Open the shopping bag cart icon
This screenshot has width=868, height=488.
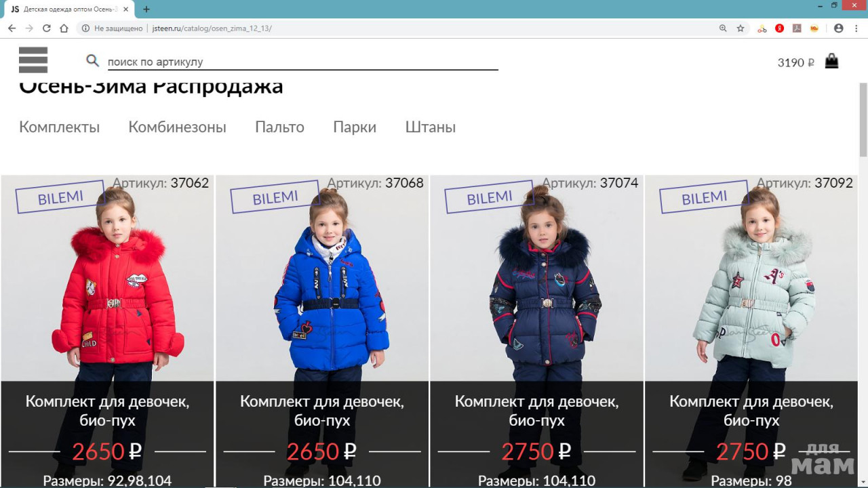coord(831,62)
